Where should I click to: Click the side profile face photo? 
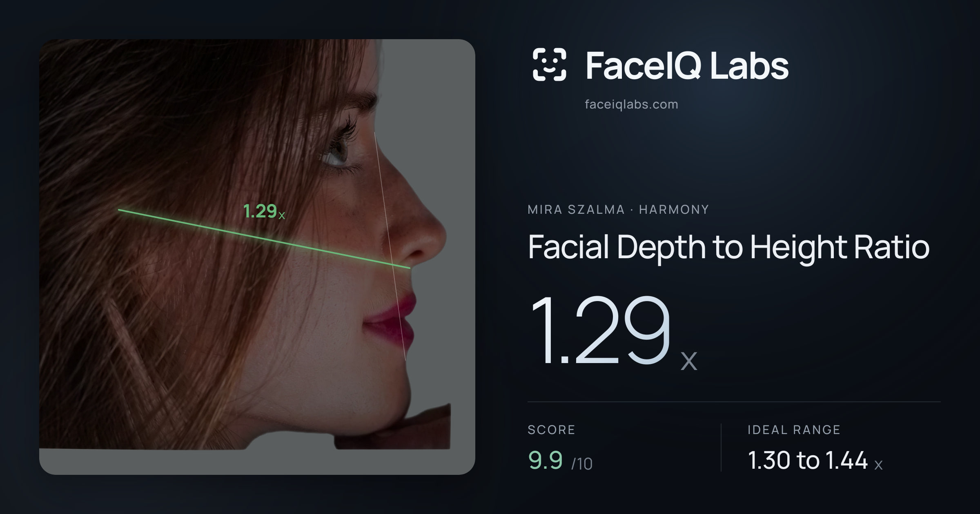(x=257, y=257)
